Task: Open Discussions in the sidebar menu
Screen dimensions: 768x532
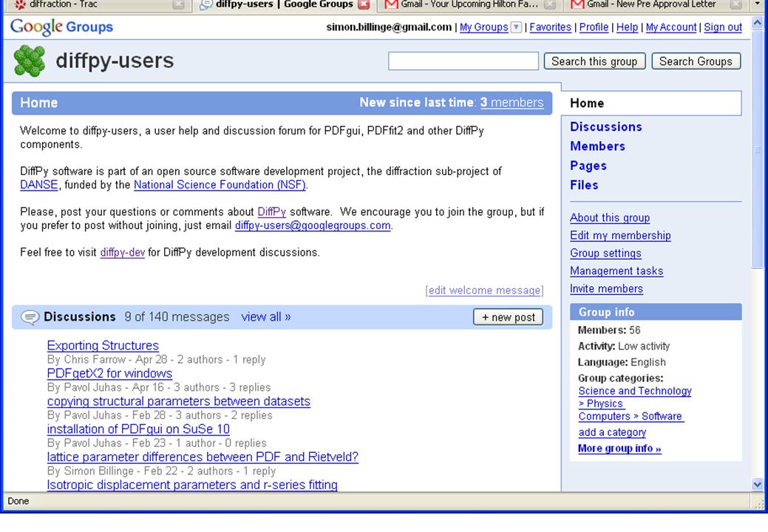Action: [x=606, y=127]
